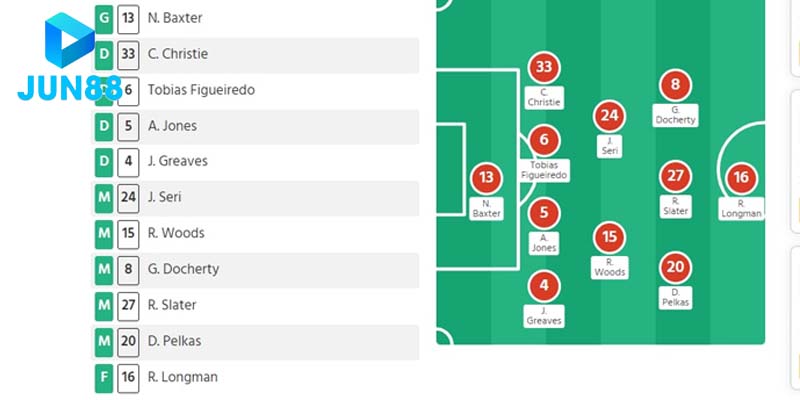Viewport: 800px width, 400px height.
Task: Click player marker 8 G. Docherty
Action: (676, 85)
